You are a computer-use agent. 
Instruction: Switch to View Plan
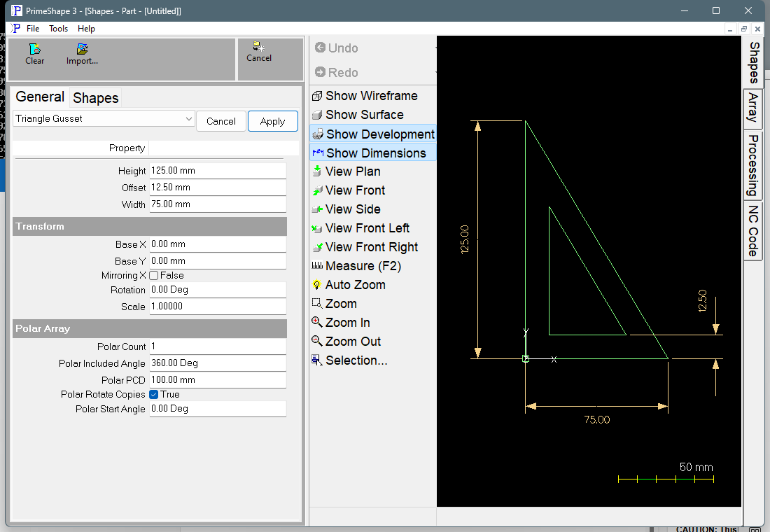(x=346, y=171)
